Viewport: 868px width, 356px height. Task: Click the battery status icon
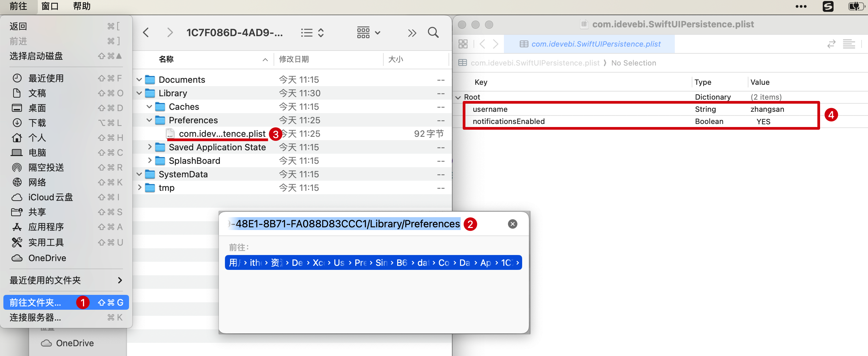(x=857, y=6)
